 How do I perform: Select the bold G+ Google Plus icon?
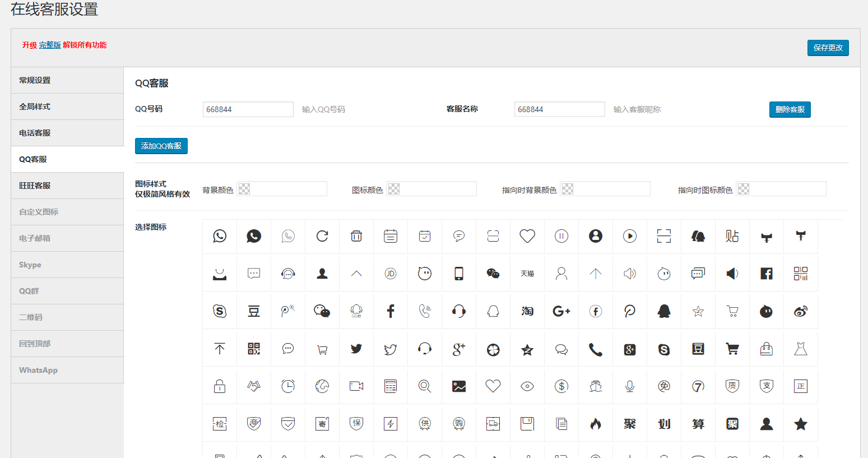pos(561,311)
